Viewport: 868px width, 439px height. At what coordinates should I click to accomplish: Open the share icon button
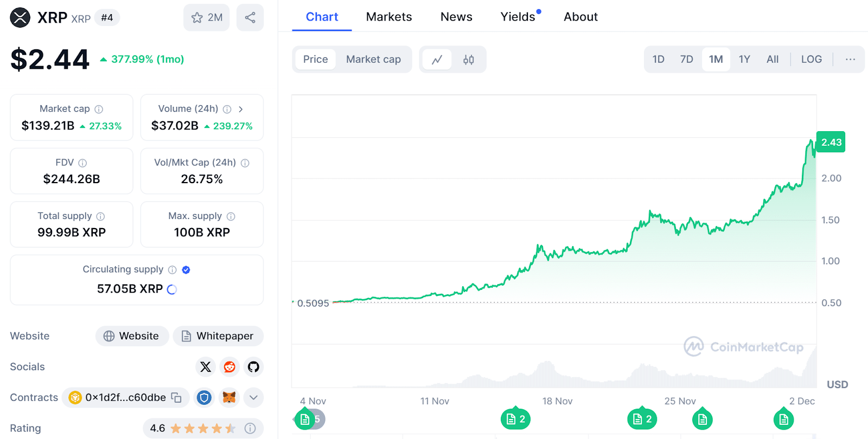(250, 17)
